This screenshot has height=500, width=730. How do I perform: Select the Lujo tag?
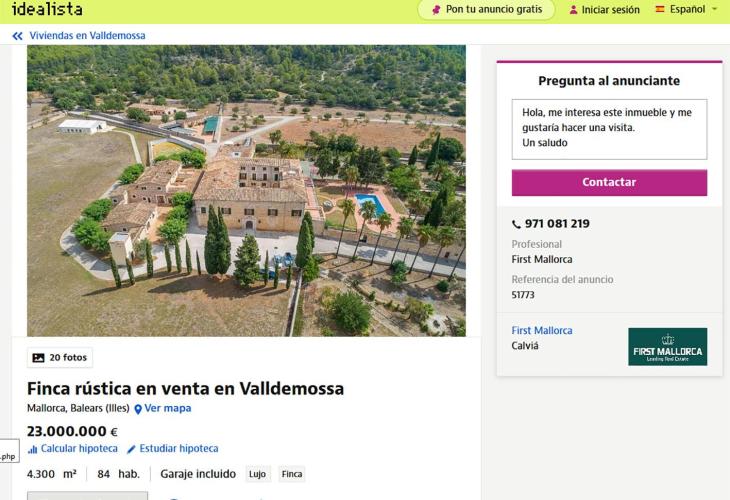[x=257, y=474]
